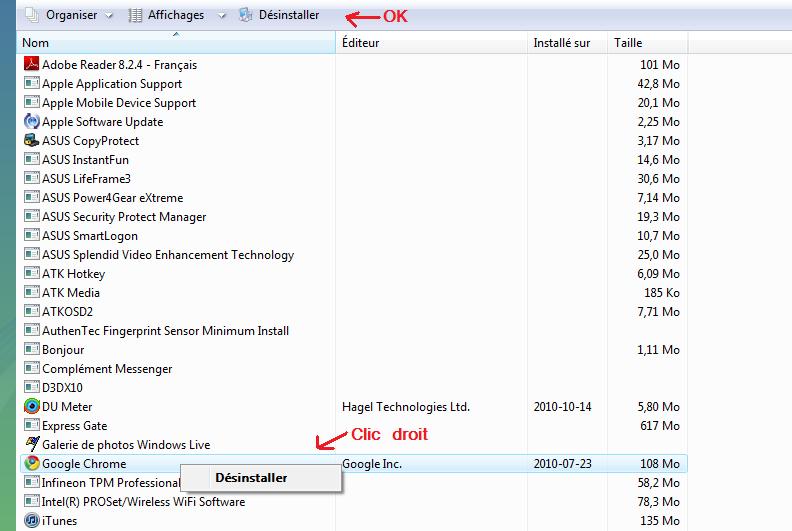Image resolution: width=792 pixels, height=531 pixels.
Task: Click the Bonjour icon
Action: [x=31, y=349]
